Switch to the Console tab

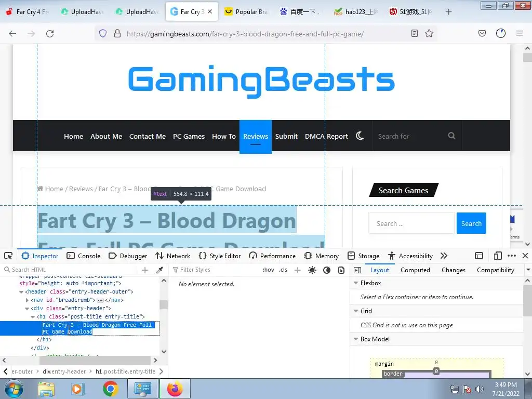84,256
